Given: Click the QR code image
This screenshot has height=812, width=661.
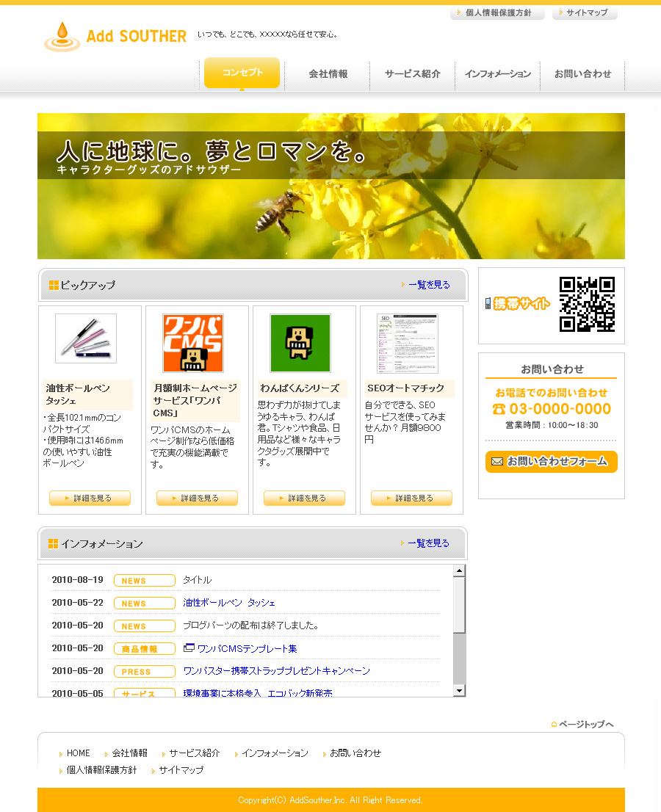Looking at the screenshot, I should pyautogui.click(x=586, y=304).
